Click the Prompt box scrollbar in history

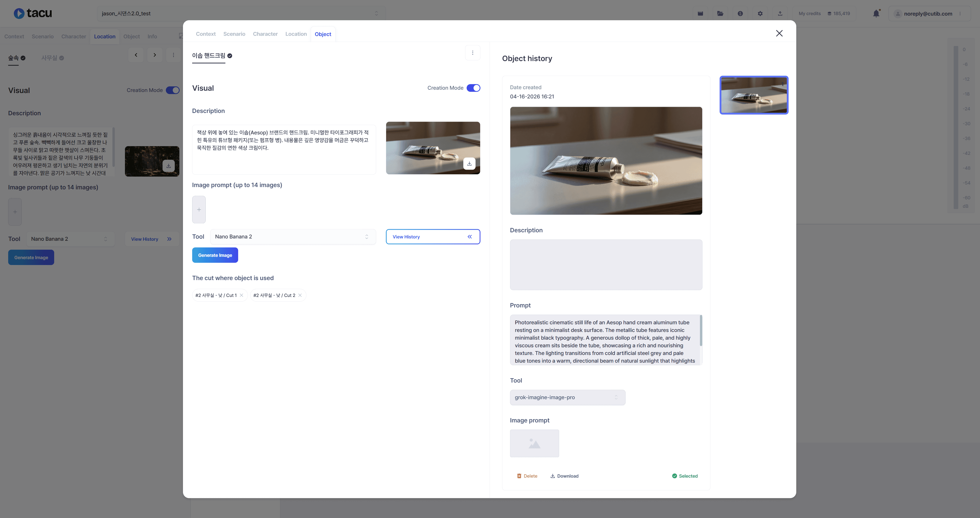pos(701,330)
